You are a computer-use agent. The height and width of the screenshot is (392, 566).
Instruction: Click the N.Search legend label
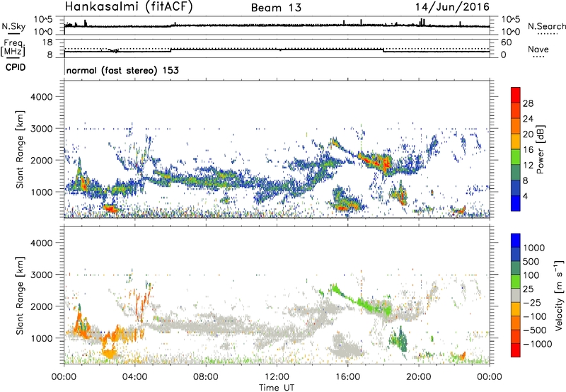click(546, 26)
